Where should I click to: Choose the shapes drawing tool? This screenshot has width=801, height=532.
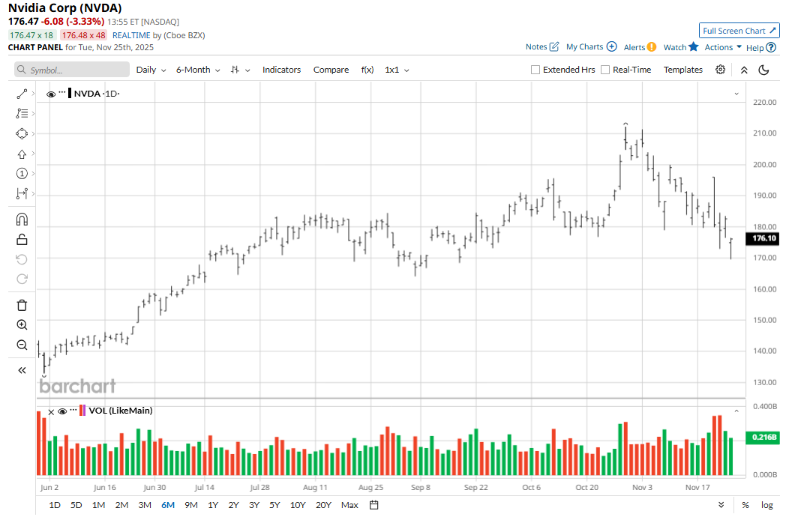(22, 134)
